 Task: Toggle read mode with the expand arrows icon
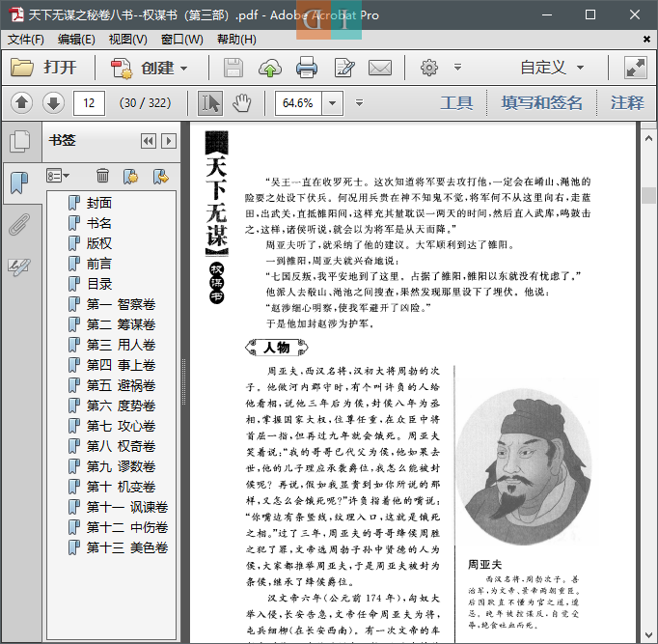click(636, 68)
